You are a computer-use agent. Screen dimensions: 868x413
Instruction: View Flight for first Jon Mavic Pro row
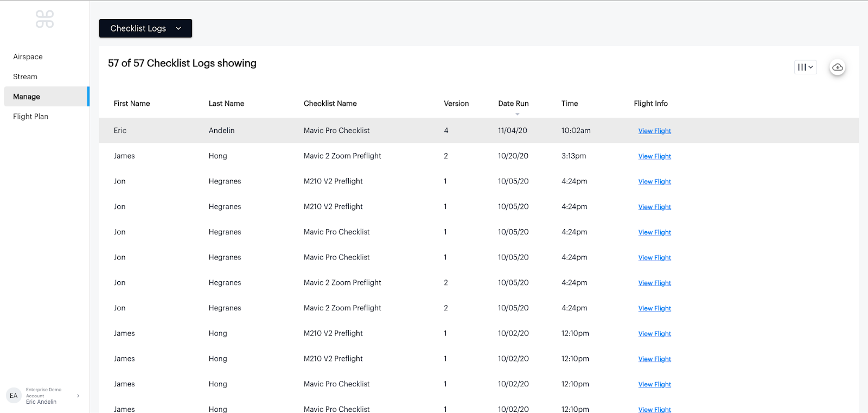655,232
